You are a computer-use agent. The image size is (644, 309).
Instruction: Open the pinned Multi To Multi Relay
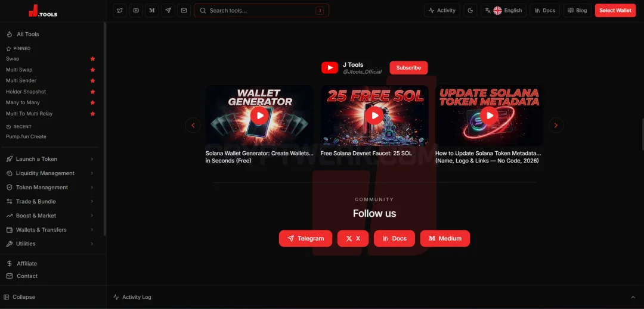[x=29, y=114]
